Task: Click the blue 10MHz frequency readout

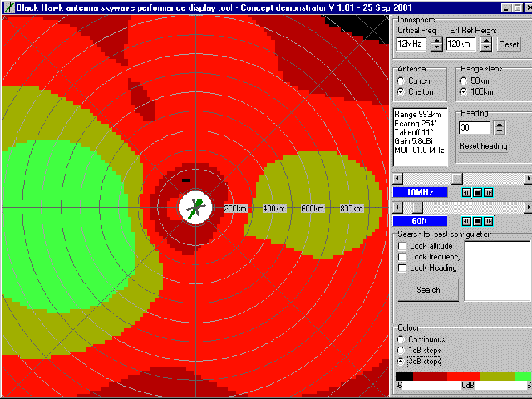Action: pos(420,192)
